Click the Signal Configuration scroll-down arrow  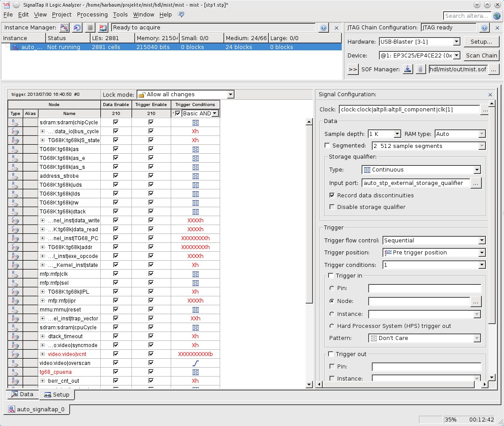pos(492,377)
